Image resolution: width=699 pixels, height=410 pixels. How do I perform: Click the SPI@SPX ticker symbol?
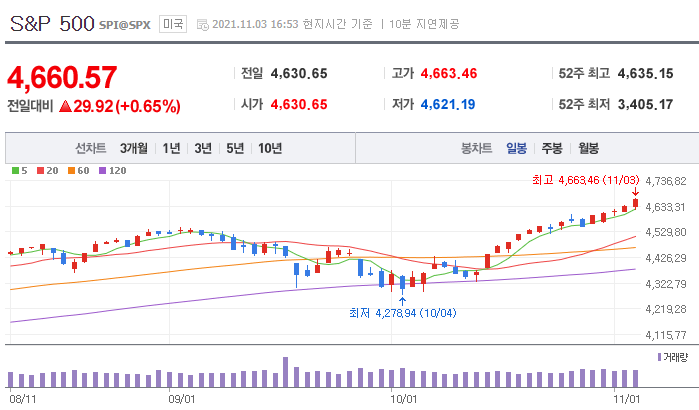125,25
